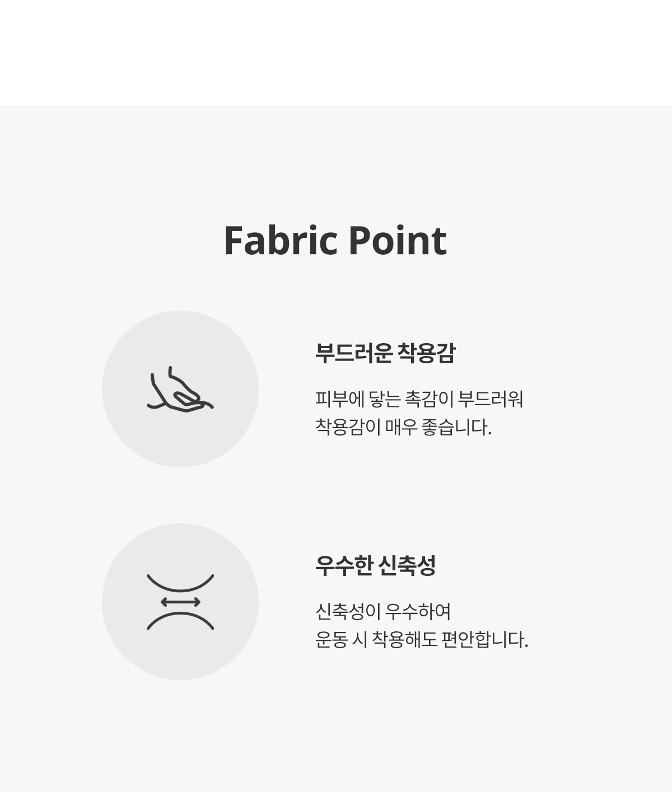
Task: Click the lower curved line of stretch icon
Action: (x=180, y=621)
